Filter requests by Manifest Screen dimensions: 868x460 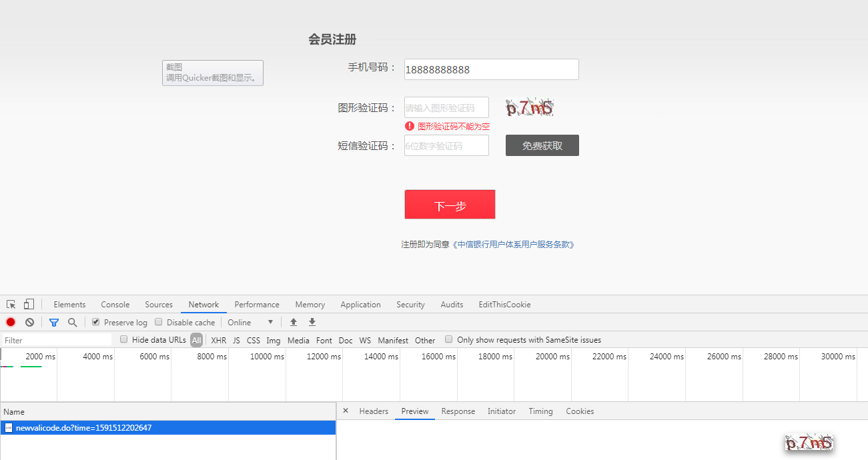pos(393,340)
